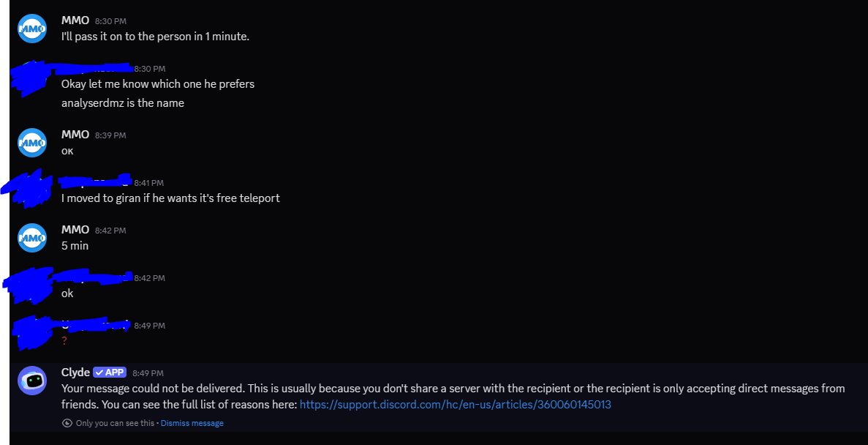The width and height of the screenshot is (868, 445).
Task: Click MMO username at 8:30 PM
Action: pos(75,20)
